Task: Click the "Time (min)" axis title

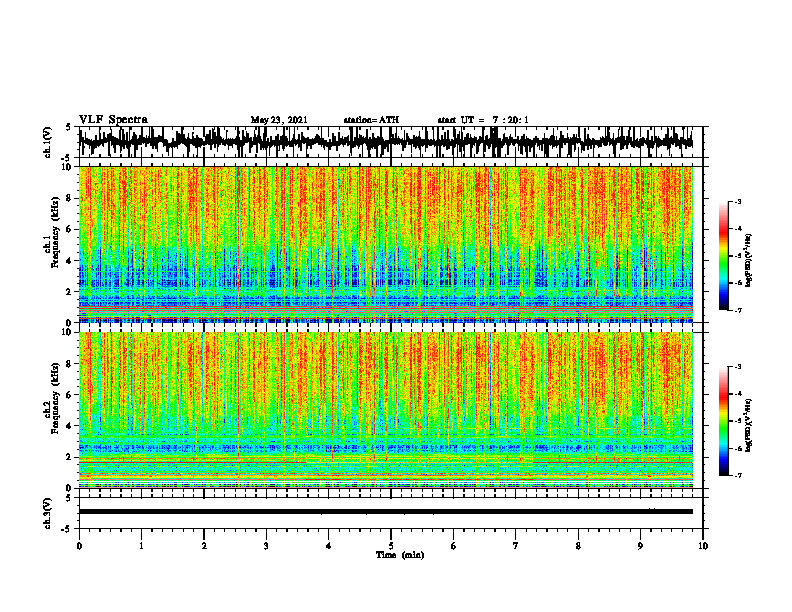Action: 400,555
